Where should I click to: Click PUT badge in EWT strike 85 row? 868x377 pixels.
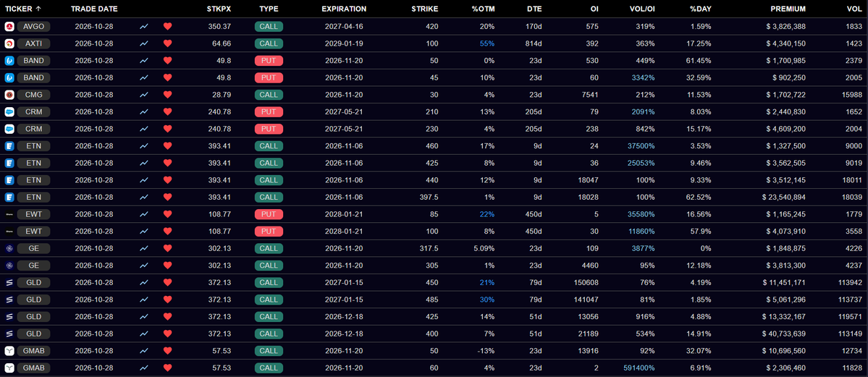[269, 214]
